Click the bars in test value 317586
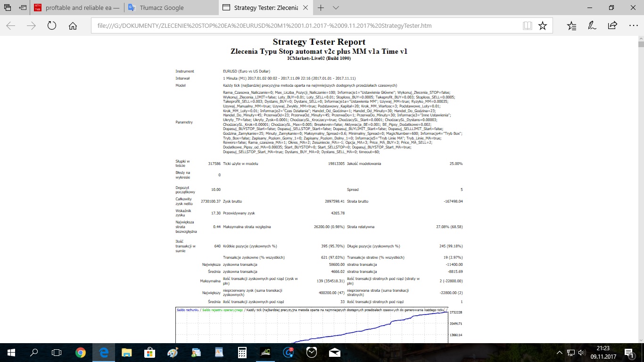This screenshot has height=362, width=644. pos(214,164)
